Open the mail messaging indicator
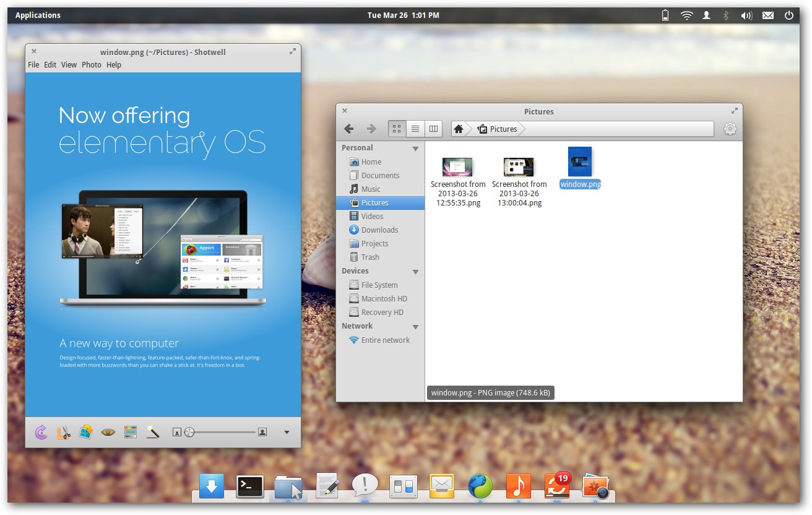812x515 pixels. tap(767, 15)
